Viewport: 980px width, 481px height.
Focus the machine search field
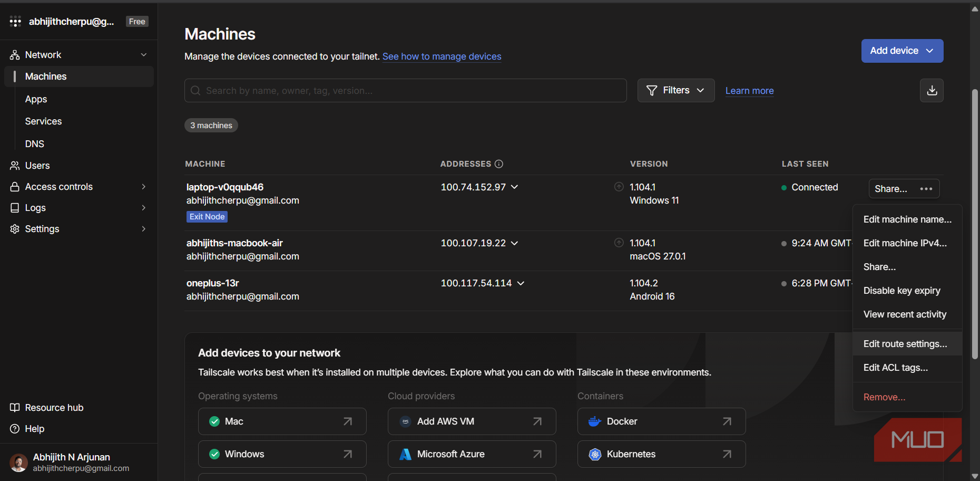[x=406, y=90]
